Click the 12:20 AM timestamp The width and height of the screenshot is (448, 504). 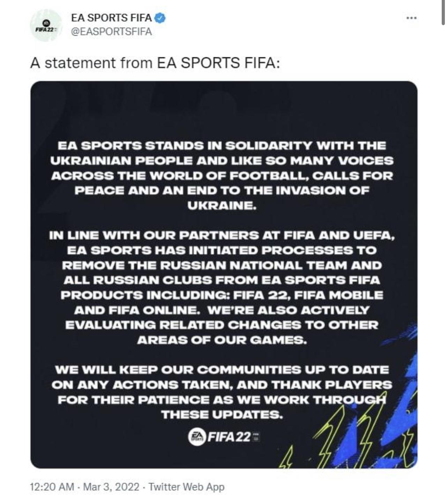tap(52, 487)
